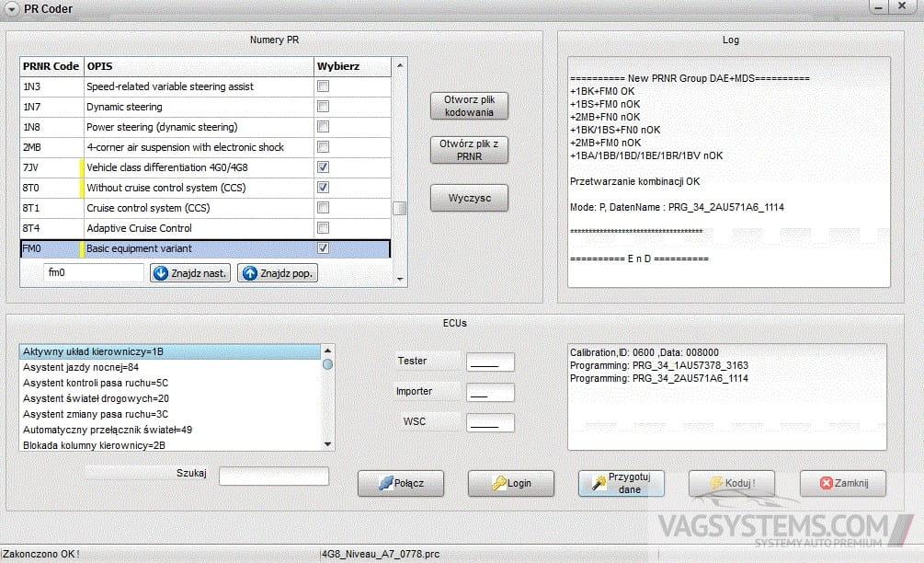Click the blue down arrow on Znajdz nast.

pyautogui.click(x=161, y=273)
